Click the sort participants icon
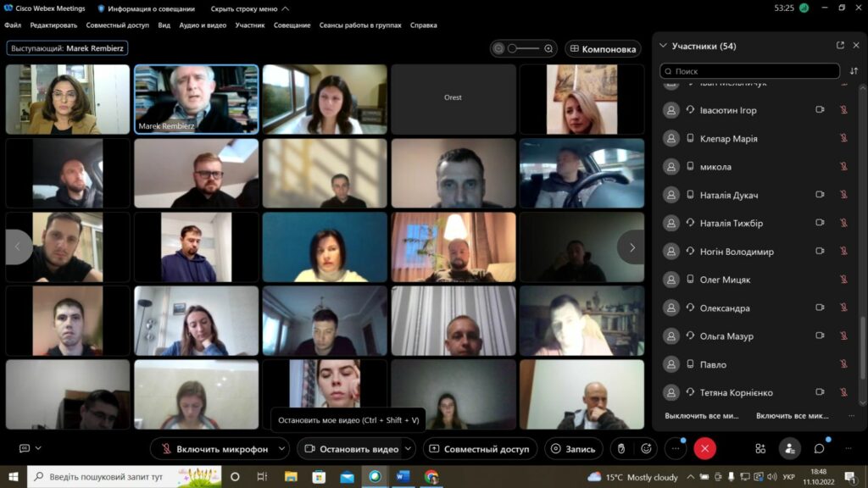The height and width of the screenshot is (488, 868). coord(854,71)
